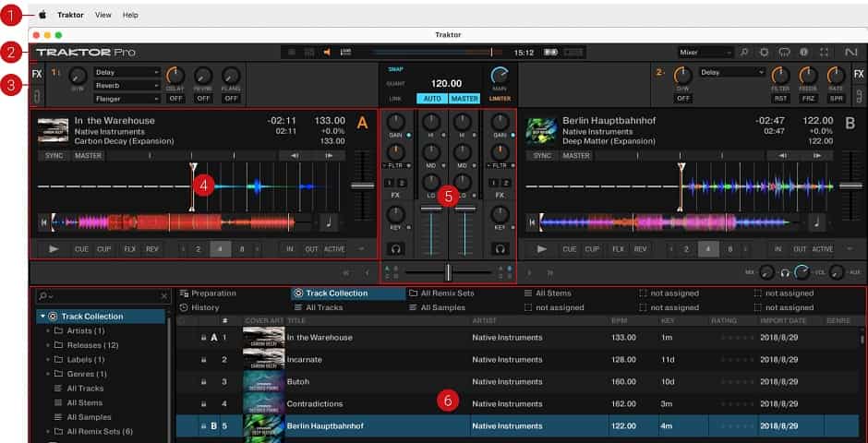Select loop size 2 on Deck B
Screen dimensions: 868x443
(686, 249)
